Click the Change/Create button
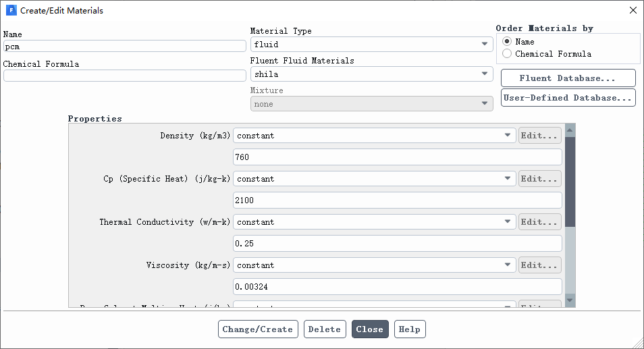This screenshot has height=349, width=644. point(258,329)
